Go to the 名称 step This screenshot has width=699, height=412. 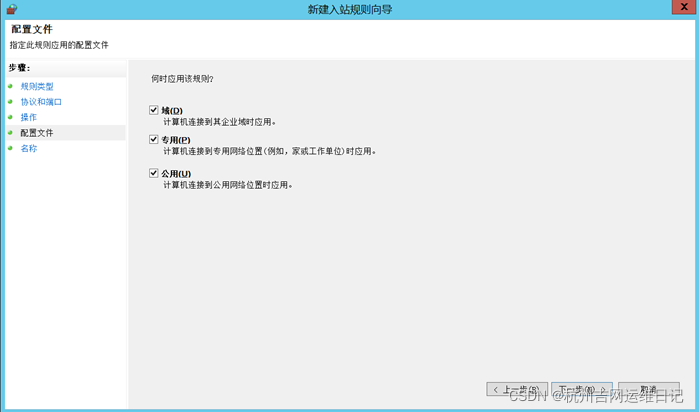click(29, 148)
